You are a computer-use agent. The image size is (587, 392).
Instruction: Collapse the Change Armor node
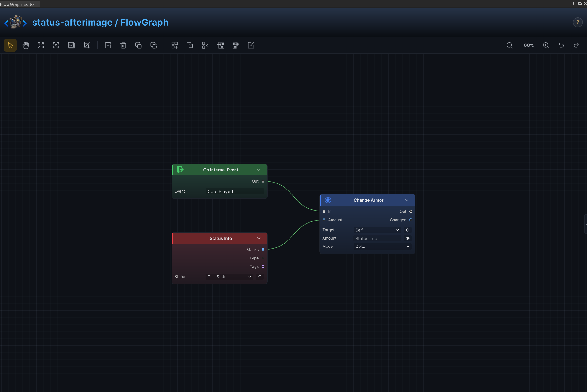pos(407,200)
